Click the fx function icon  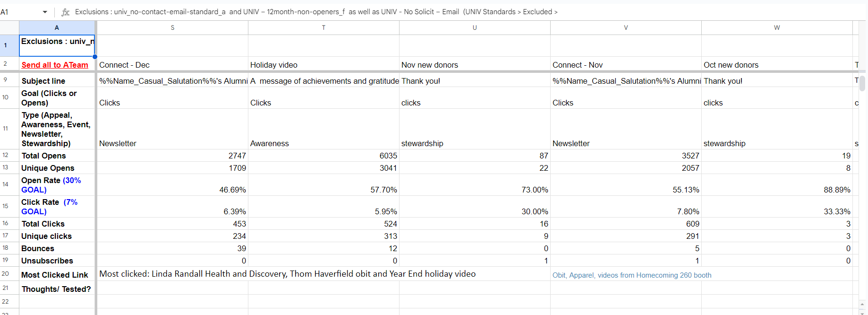(66, 12)
